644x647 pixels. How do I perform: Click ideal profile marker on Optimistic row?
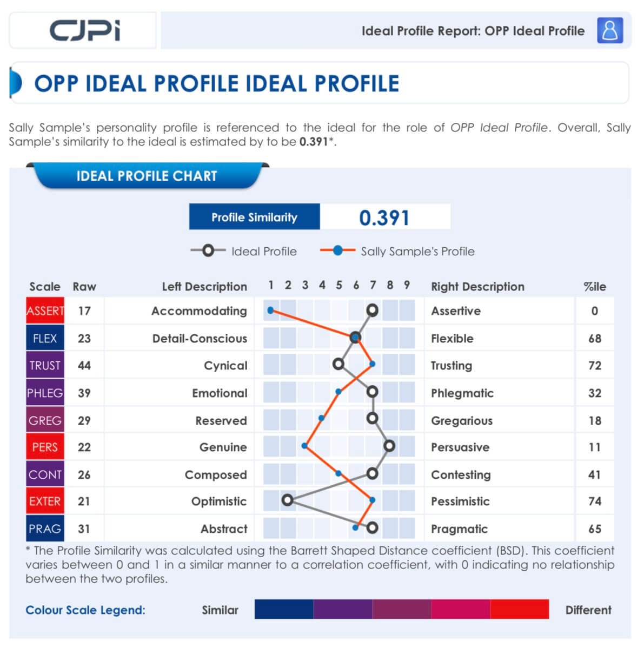pos(288,500)
